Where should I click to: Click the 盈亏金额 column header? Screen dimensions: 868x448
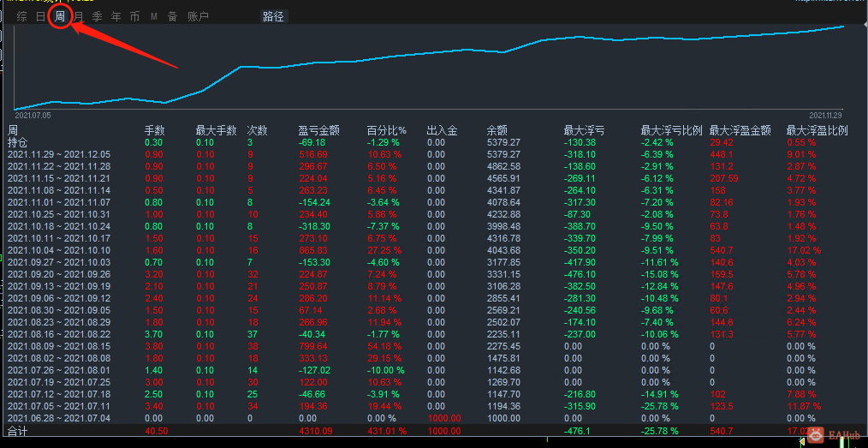click(x=318, y=131)
